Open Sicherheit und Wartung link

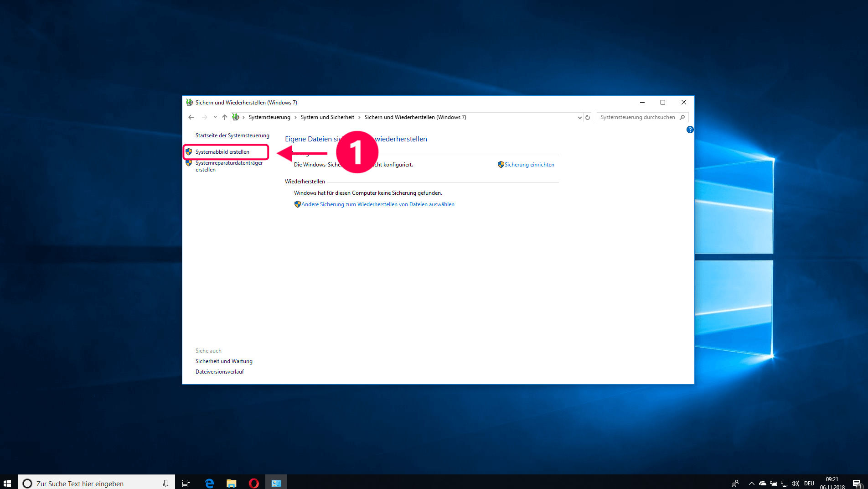[x=224, y=361]
